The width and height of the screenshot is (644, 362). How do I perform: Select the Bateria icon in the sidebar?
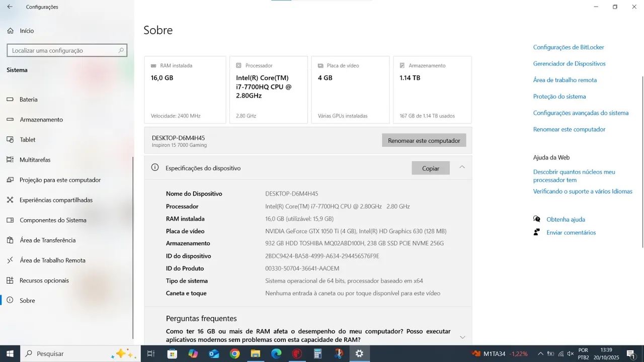pyautogui.click(x=10, y=100)
